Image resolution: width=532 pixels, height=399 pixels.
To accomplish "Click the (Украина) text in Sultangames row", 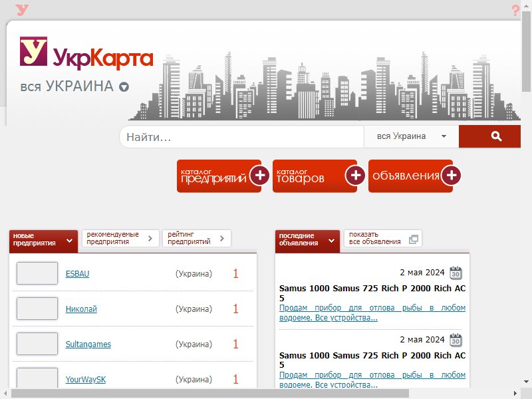I will pos(194,344).
